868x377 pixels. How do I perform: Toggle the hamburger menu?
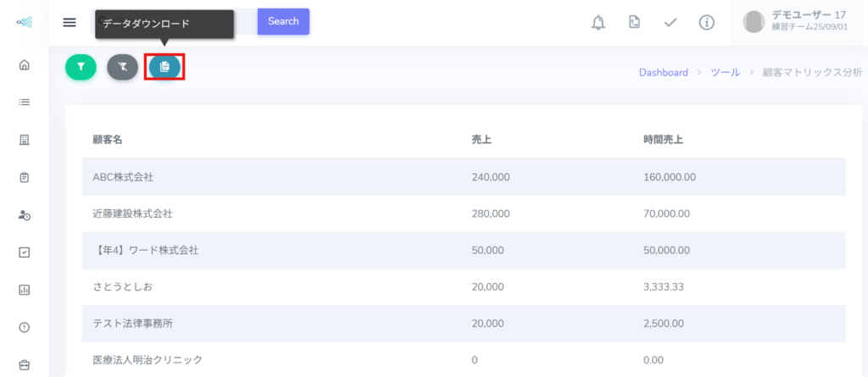(x=70, y=22)
